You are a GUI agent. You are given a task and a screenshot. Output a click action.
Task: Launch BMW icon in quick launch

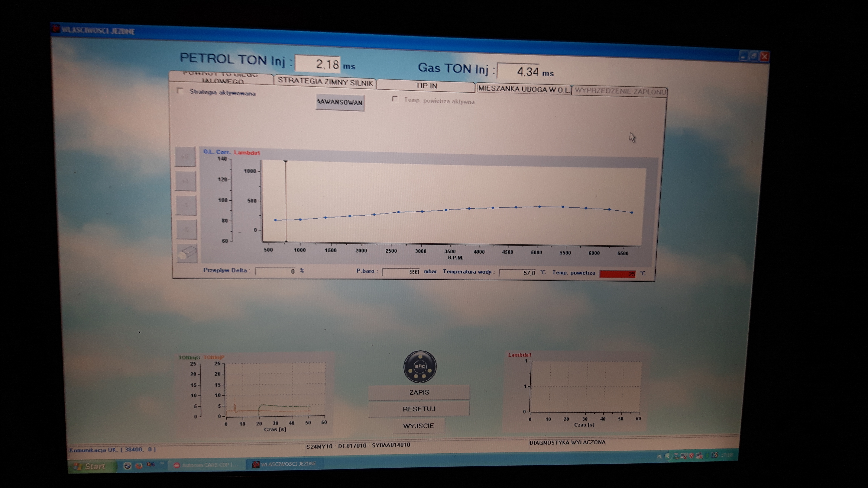tap(127, 466)
